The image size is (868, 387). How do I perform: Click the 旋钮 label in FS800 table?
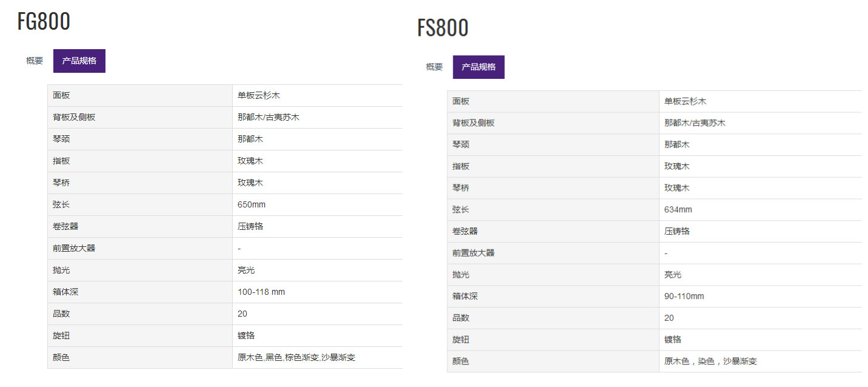tap(461, 340)
